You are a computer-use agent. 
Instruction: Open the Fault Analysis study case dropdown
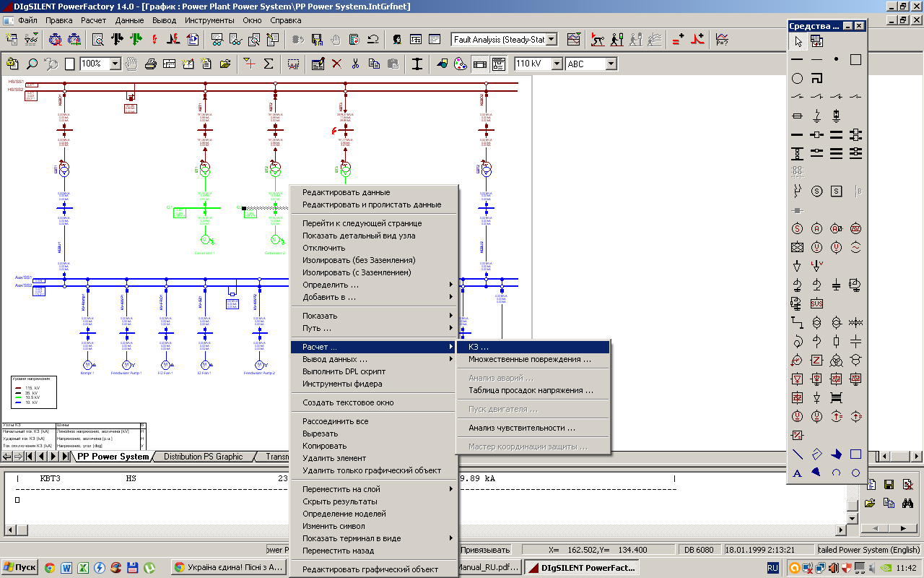point(552,40)
